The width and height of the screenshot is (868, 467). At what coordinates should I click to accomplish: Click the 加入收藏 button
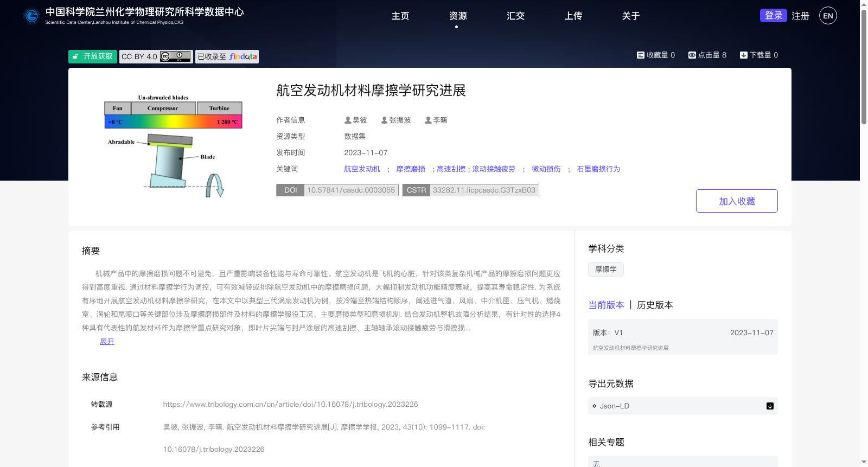(737, 201)
